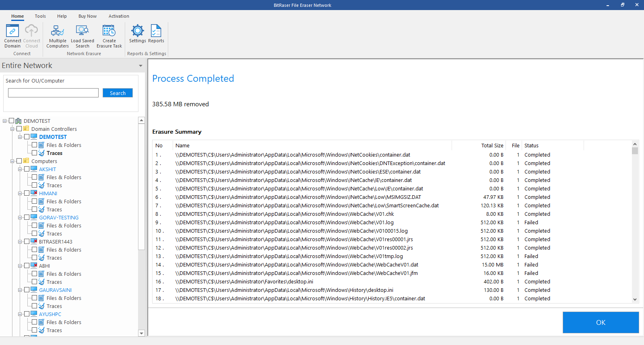Collapse the GORAV-TESTING node
Screen dimensions: 644x345
click(20, 217)
